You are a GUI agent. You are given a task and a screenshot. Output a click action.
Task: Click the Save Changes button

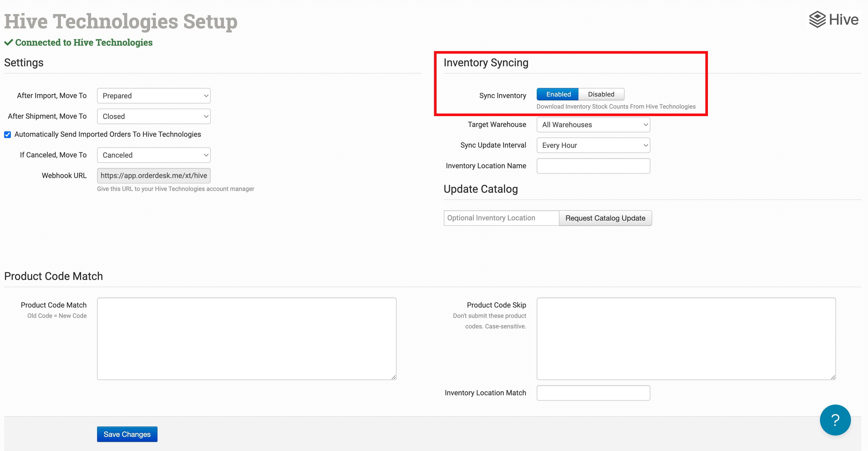click(127, 434)
